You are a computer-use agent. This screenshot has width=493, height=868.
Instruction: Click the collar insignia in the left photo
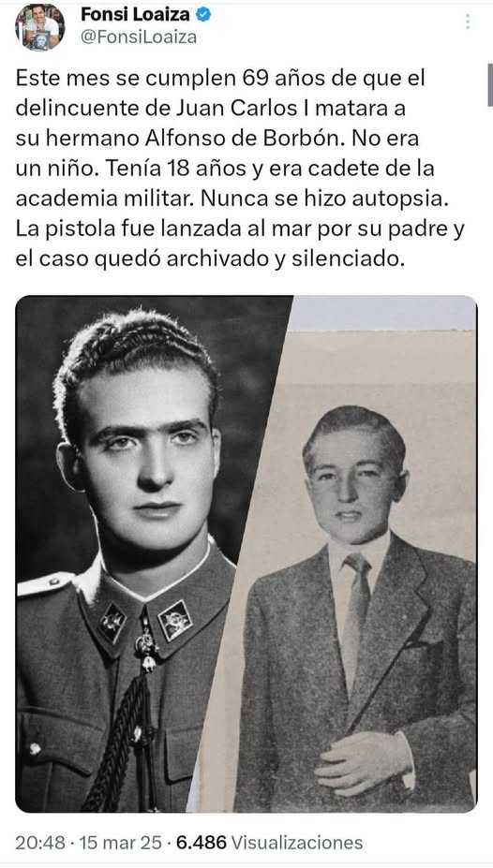(x=175, y=620)
